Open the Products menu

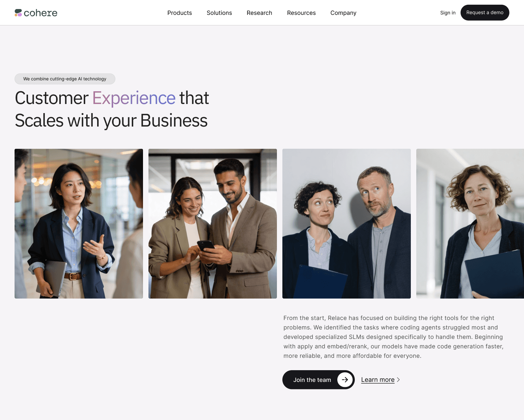(x=179, y=13)
